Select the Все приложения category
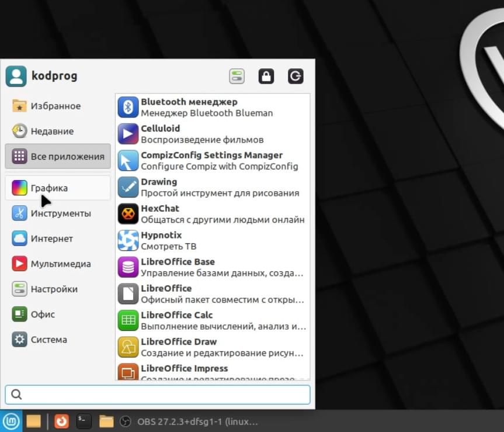This screenshot has width=504, height=432. point(58,156)
